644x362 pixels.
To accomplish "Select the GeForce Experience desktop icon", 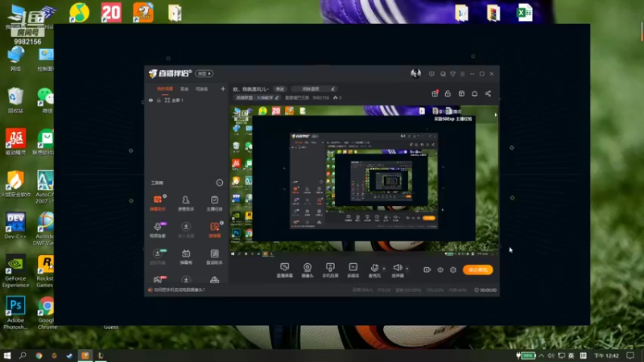I will [15, 271].
